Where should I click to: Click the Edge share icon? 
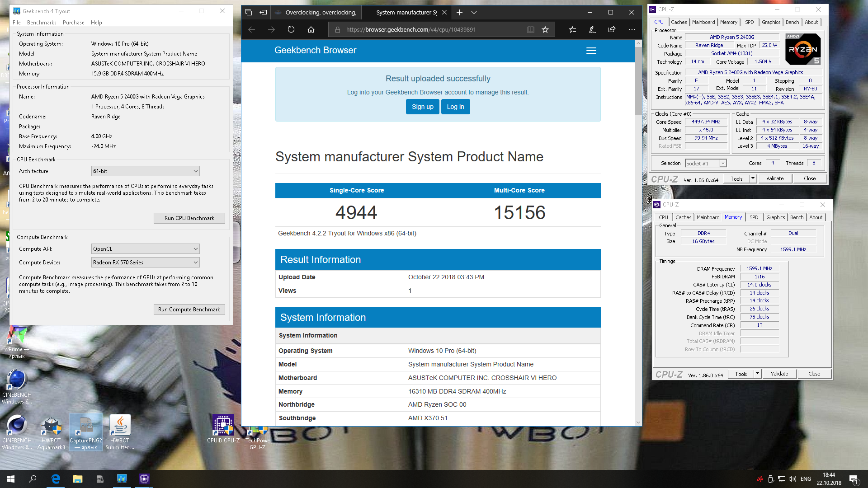[612, 30]
